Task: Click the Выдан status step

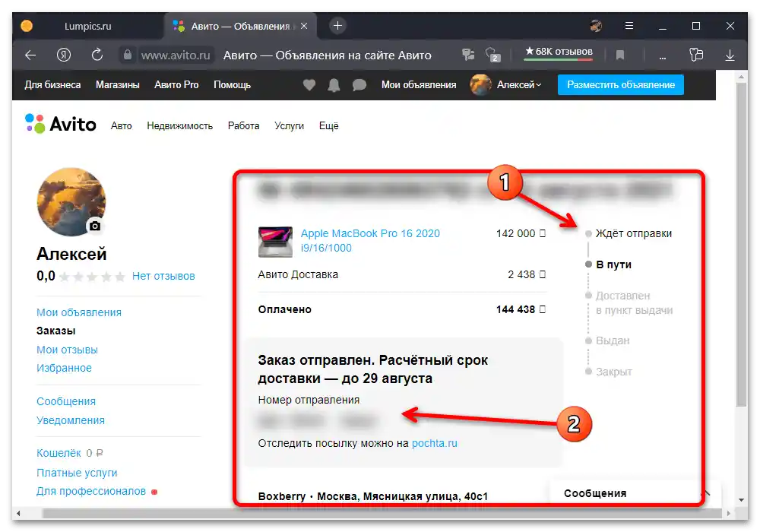Action: pos(612,340)
